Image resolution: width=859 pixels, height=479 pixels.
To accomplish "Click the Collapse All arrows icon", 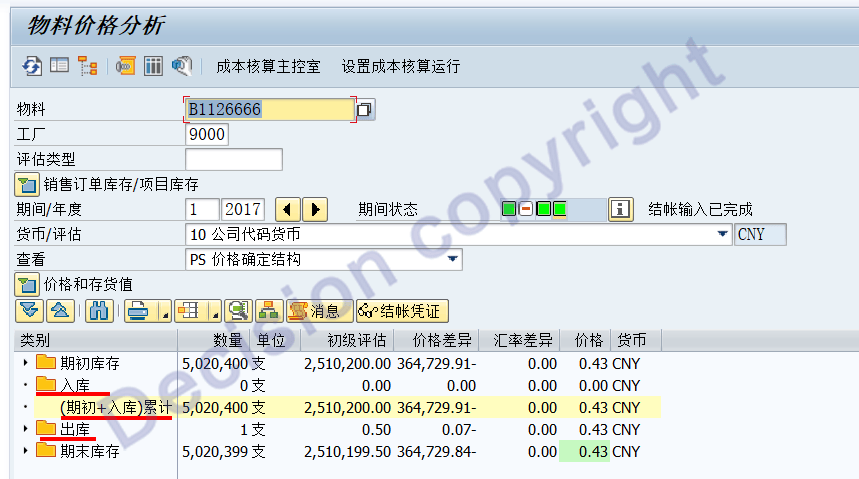I will [x=60, y=311].
